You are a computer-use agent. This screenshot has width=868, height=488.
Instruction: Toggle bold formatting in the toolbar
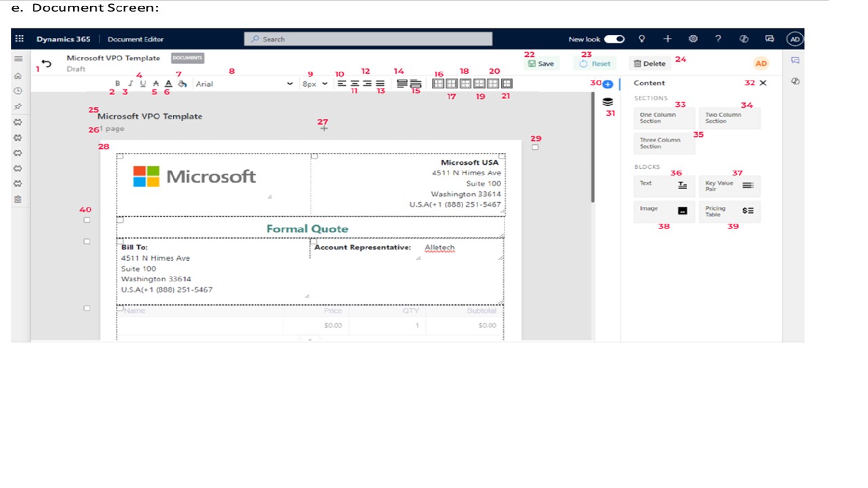coord(117,83)
